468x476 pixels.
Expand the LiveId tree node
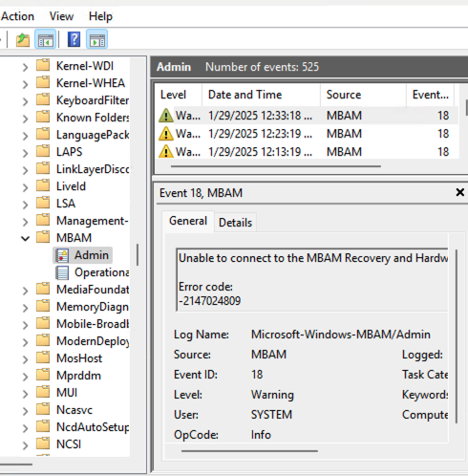[25, 187]
